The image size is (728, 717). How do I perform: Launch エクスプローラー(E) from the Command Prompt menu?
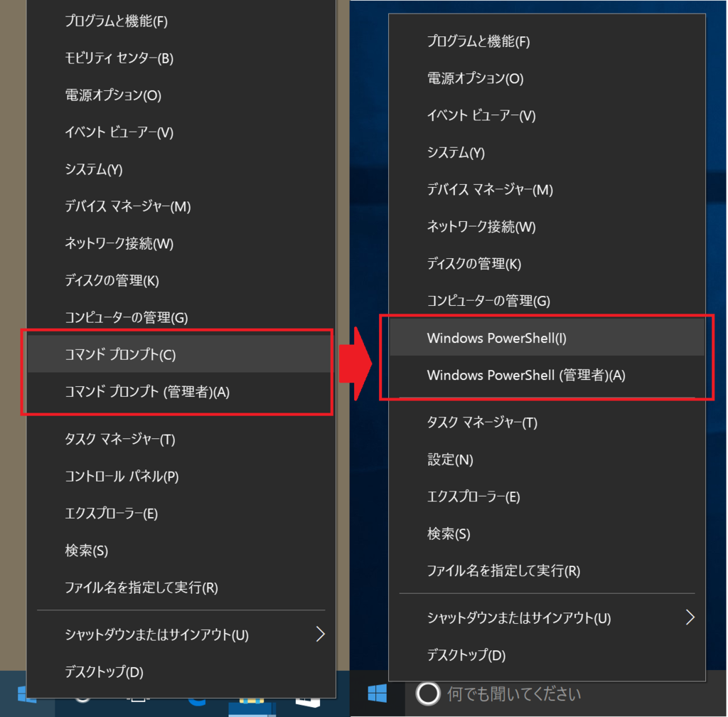point(181,513)
